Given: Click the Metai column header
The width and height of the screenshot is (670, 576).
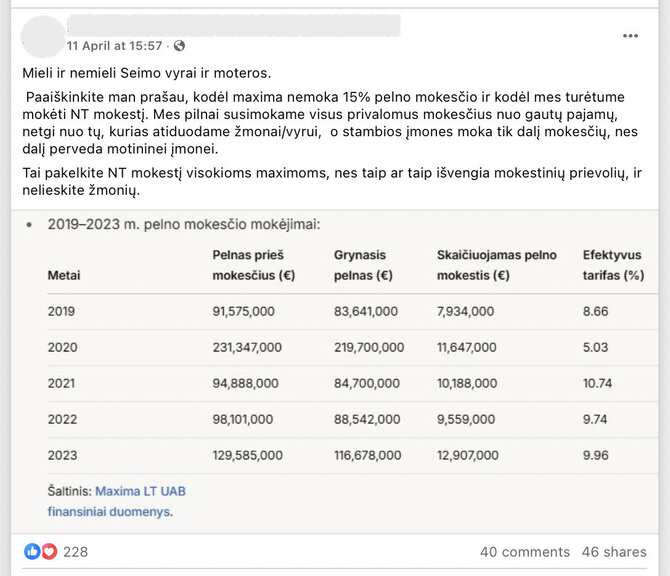Looking at the screenshot, I should (x=64, y=275).
